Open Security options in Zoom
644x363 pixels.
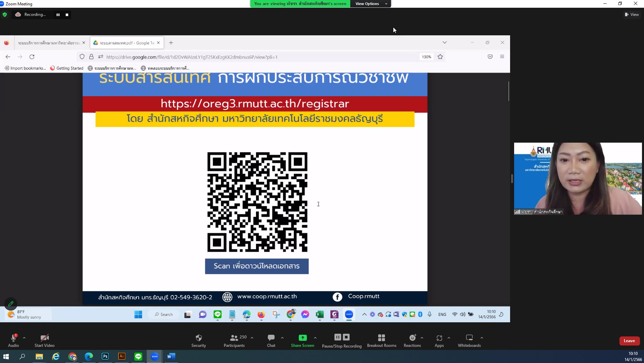[x=199, y=340]
